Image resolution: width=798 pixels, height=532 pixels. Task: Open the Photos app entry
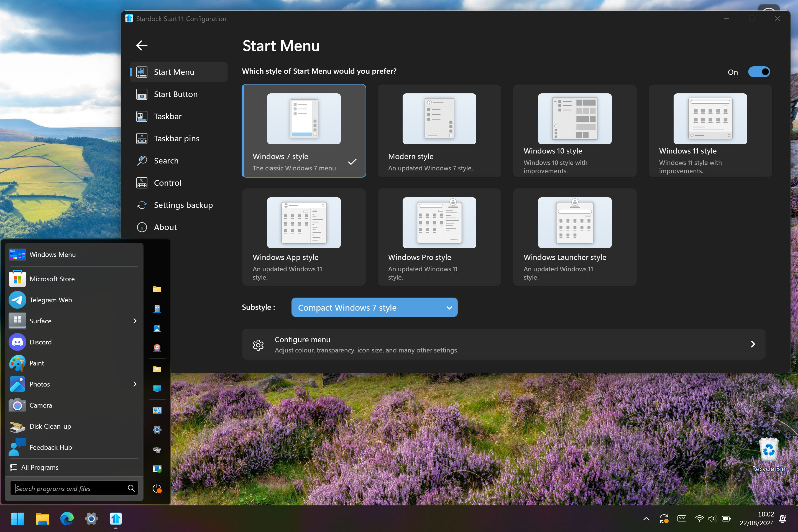74,384
